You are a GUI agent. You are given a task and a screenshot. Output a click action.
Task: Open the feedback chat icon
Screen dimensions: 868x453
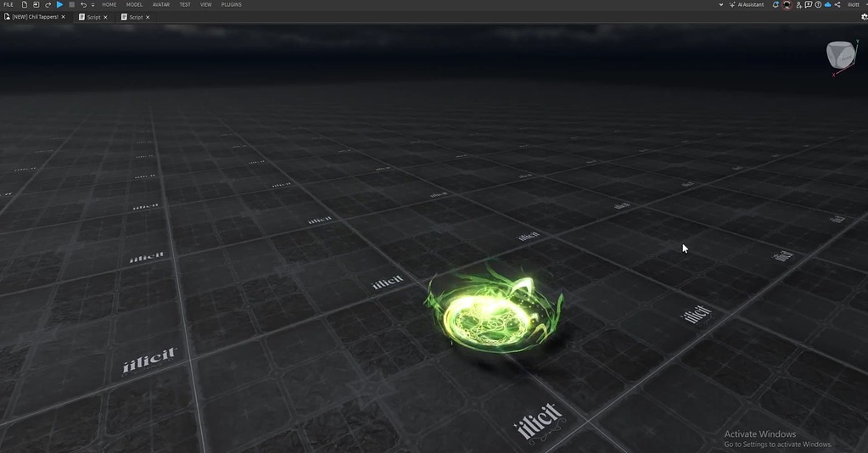(x=809, y=4)
